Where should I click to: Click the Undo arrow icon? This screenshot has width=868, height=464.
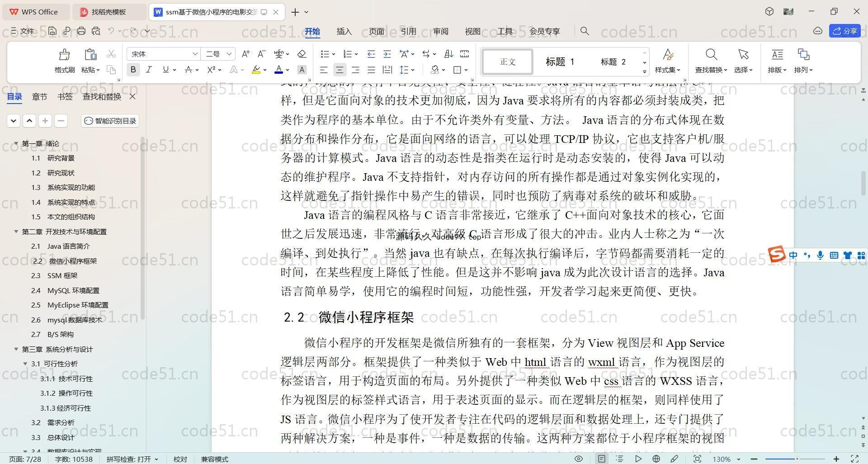click(111, 31)
